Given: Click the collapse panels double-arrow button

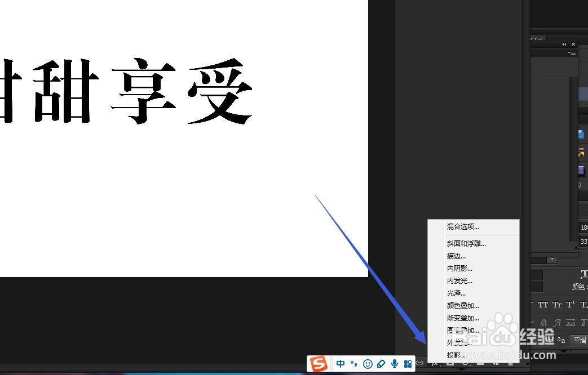Looking at the screenshot, I should click(x=564, y=44).
